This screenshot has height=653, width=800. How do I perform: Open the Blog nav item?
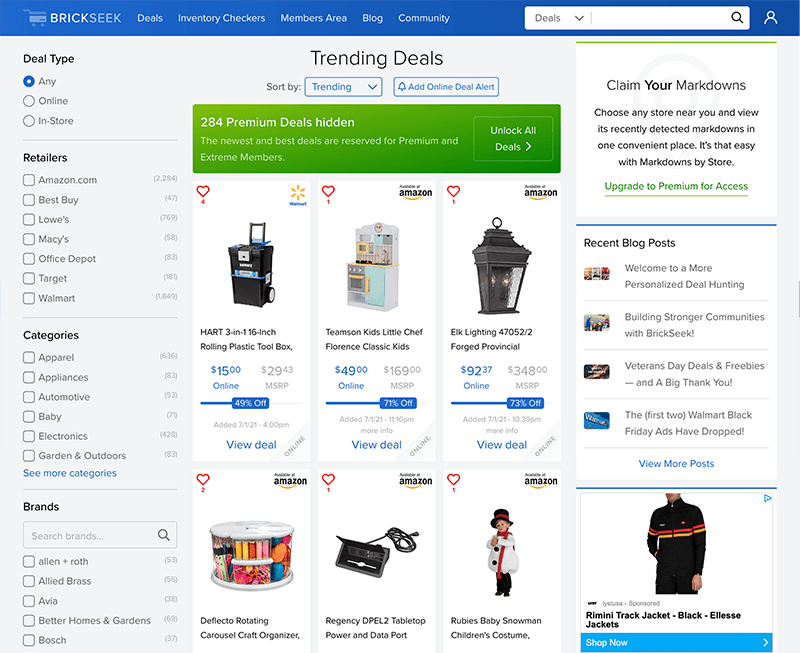(372, 18)
